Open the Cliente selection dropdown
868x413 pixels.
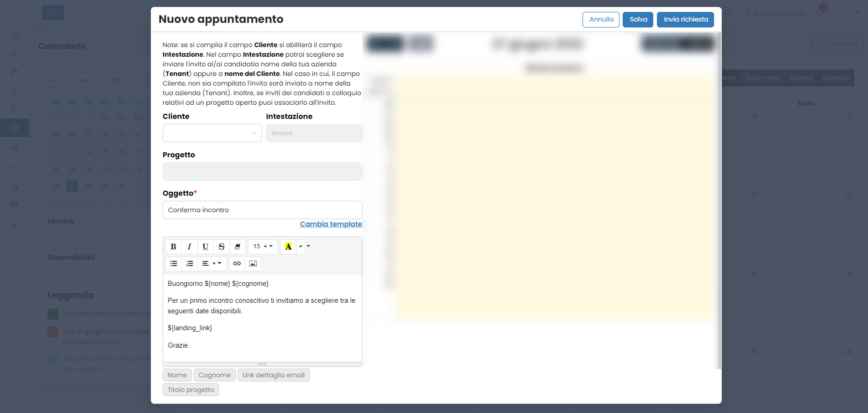[x=212, y=133]
